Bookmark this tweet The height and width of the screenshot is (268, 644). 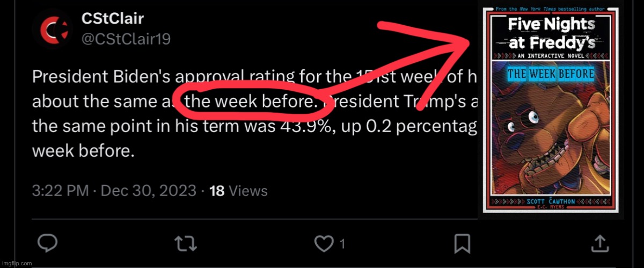pyautogui.click(x=462, y=243)
